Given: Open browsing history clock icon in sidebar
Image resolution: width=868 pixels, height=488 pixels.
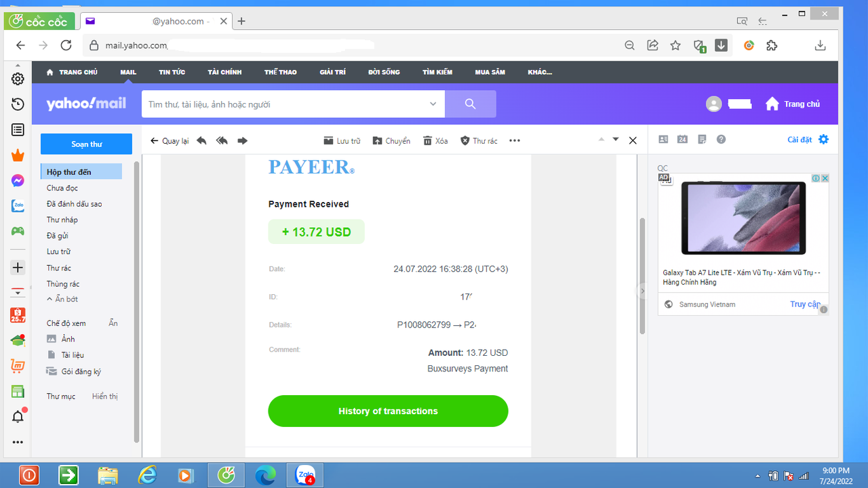Looking at the screenshot, I should coord(18,104).
